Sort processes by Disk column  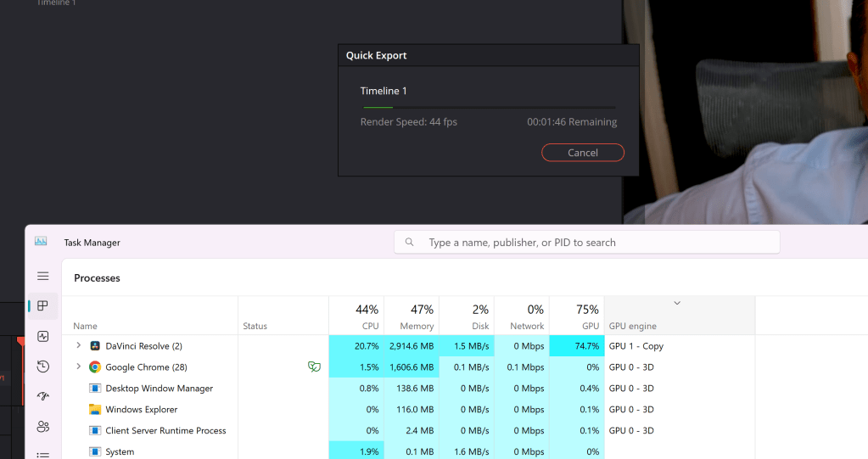(x=467, y=316)
